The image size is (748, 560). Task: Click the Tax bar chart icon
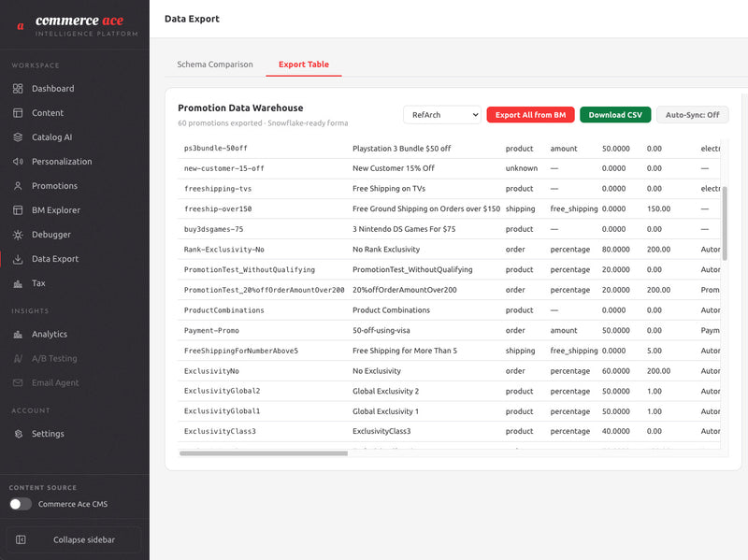tap(18, 283)
